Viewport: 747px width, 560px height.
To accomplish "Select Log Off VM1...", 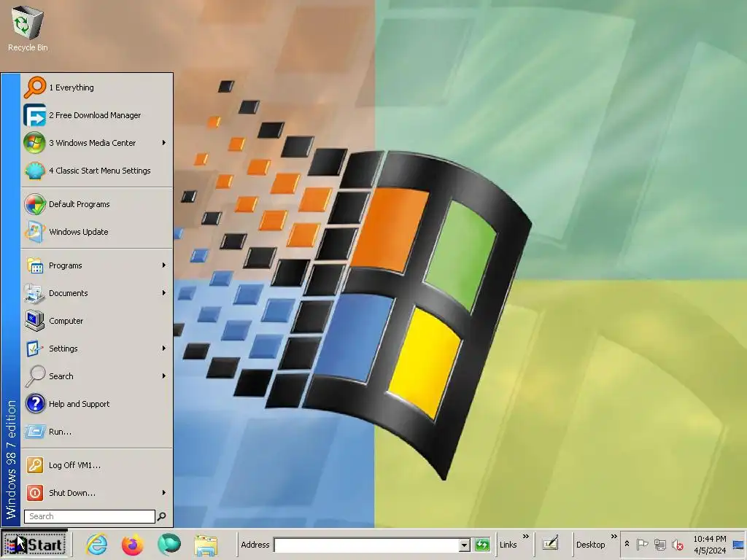I will point(97,464).
